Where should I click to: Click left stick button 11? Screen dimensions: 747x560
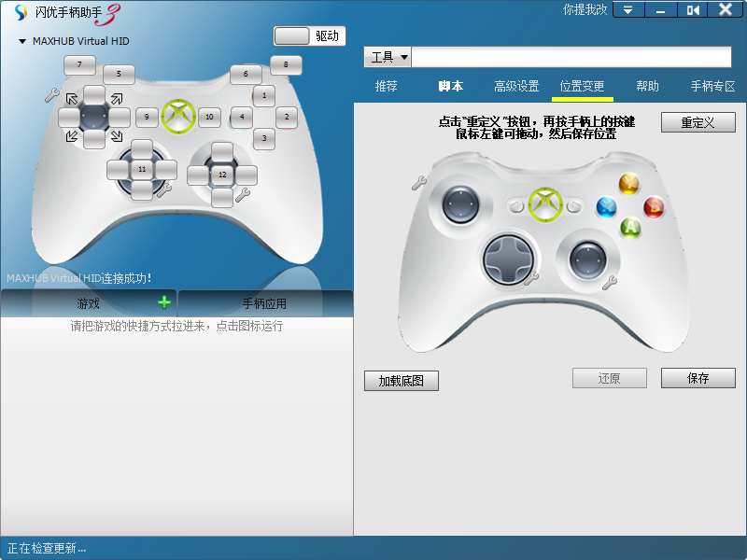(142, 170)
